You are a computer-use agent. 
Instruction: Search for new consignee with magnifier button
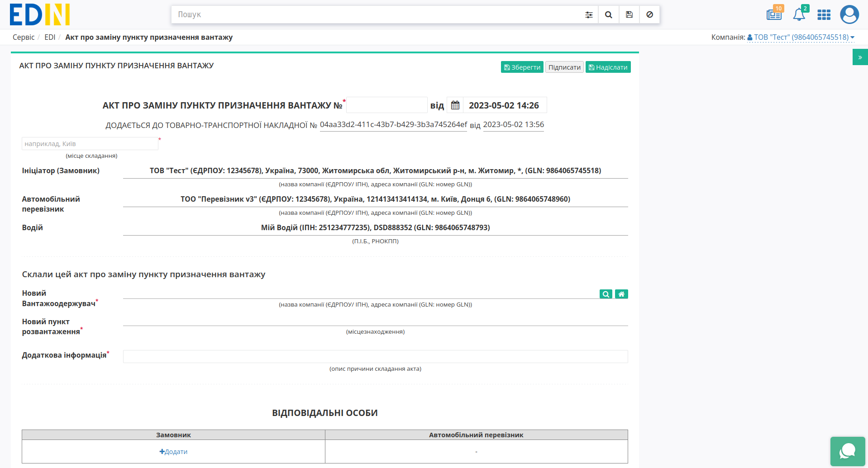pyautogui.click(x=606, y=294)
